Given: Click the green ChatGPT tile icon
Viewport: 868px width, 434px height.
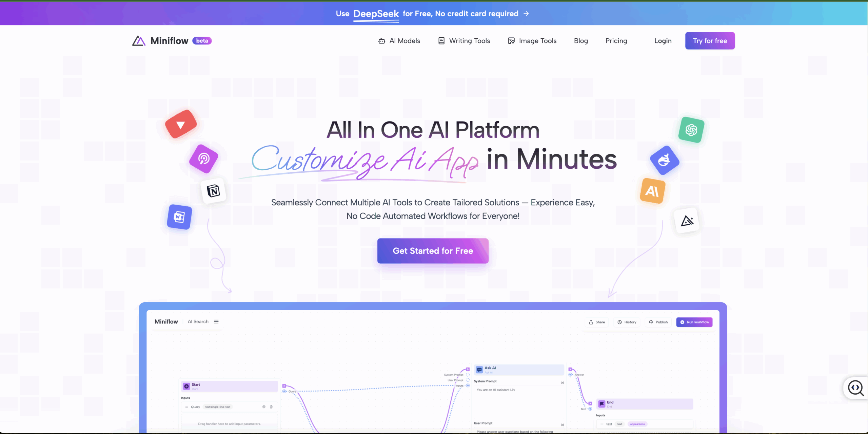Looking at the screenshot, I should coord(691,130).
